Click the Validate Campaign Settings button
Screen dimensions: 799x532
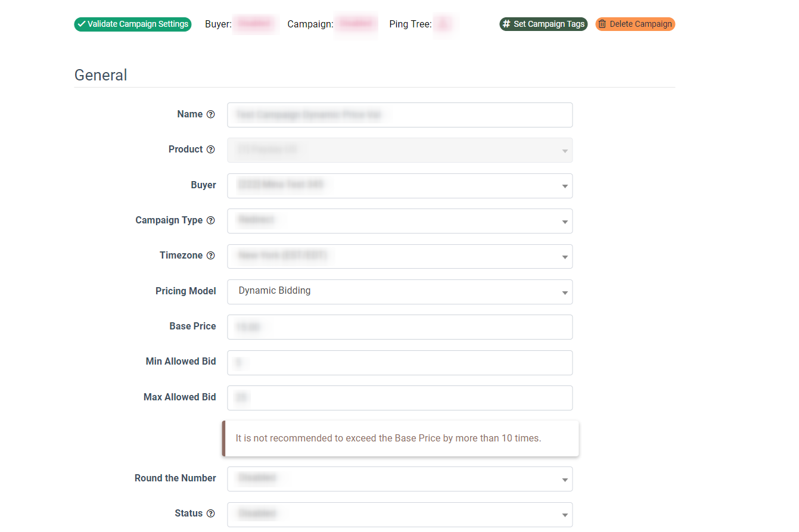tap(133, 24)
